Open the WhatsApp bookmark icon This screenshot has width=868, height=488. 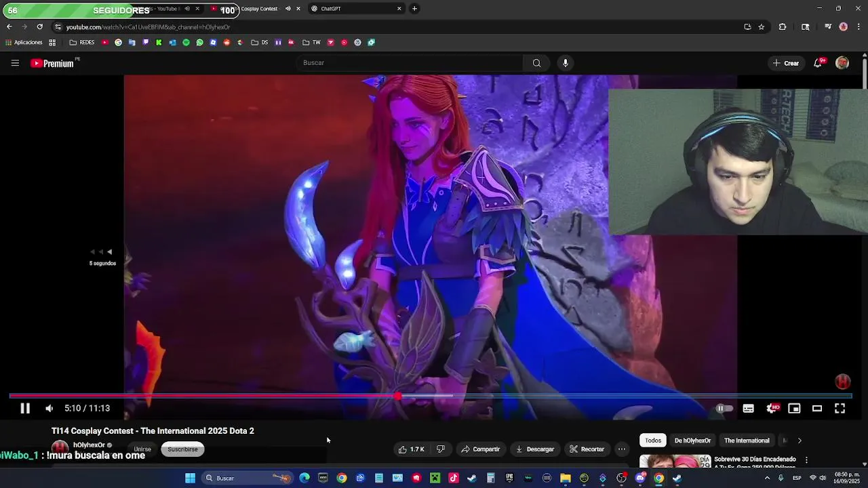199,43
